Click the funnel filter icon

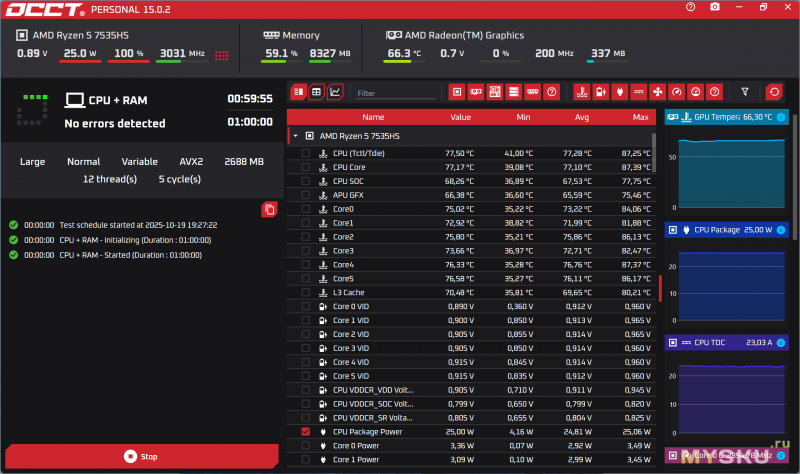(x=744, y=92)
